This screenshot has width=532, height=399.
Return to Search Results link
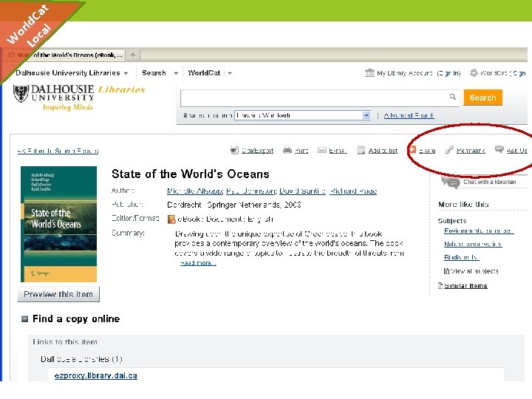click(58, 151)
